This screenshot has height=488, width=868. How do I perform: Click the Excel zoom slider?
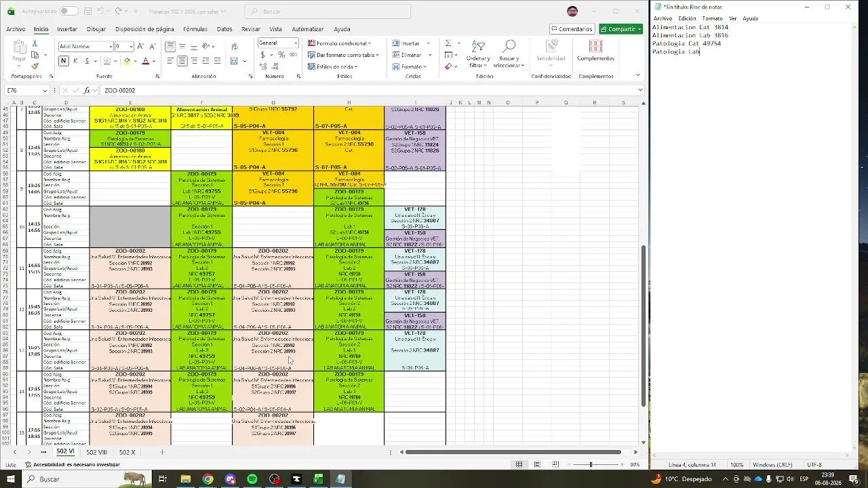(591, 464)
